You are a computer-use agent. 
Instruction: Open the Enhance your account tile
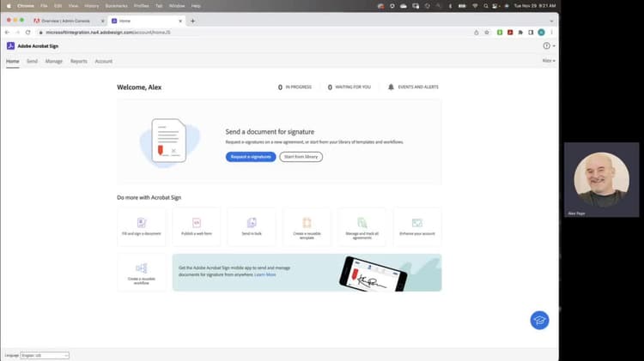coord(416,227)
